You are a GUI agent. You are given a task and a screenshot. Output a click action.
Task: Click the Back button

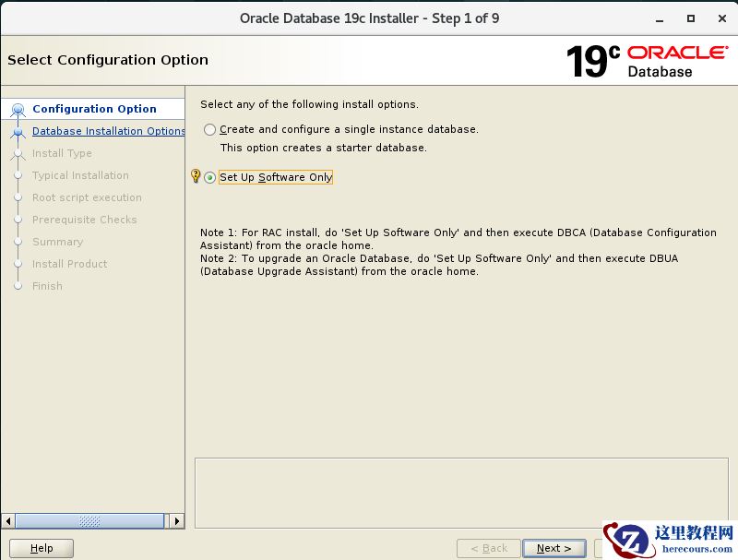pyautogui.click(x=489, y=548)
